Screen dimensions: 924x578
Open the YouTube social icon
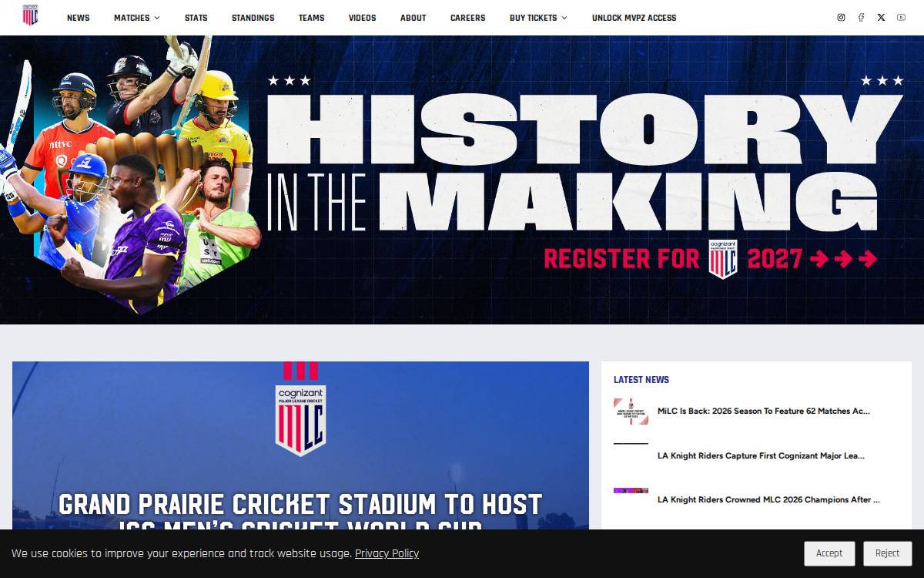pyautogui.click(x=901, y=18)
